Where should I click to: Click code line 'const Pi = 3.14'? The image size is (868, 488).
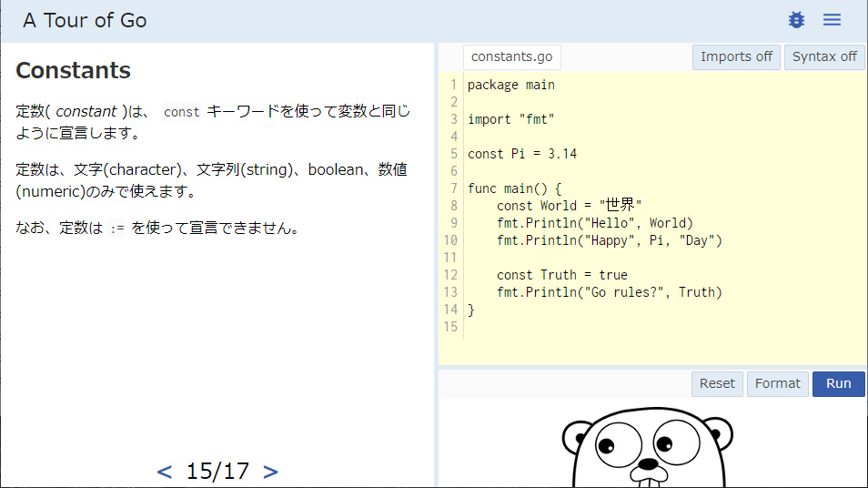click(x=522, y=154)
